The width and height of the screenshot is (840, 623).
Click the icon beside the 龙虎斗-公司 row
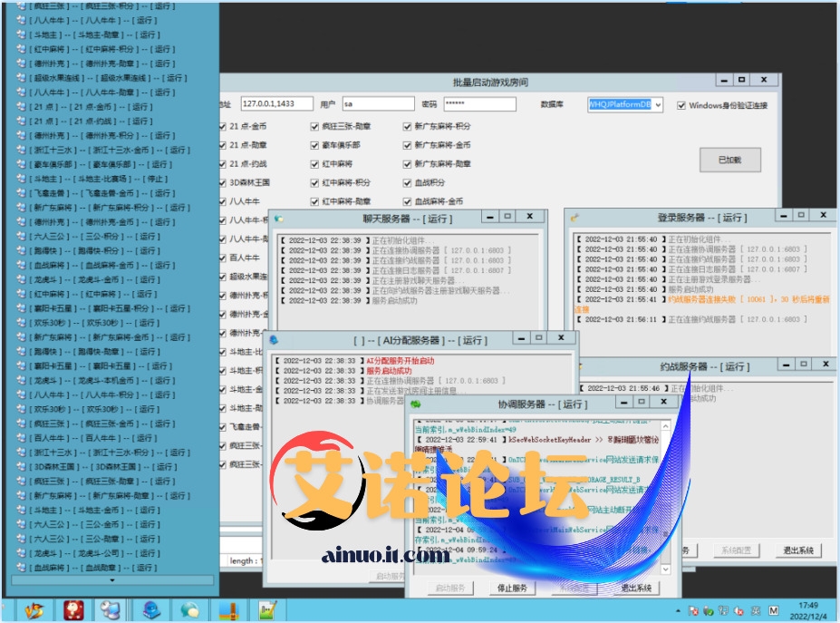[x=21, y=553]
